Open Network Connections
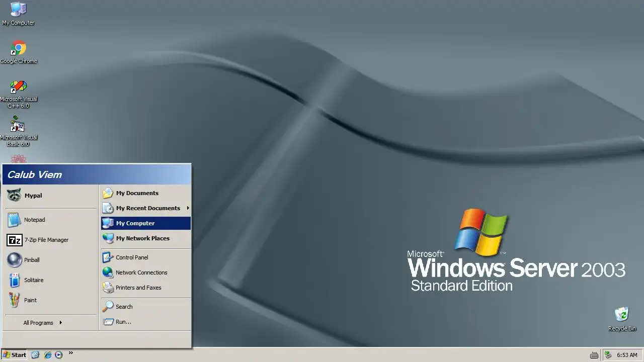Viewport: 644px width, 362px height. pos(146,273)
